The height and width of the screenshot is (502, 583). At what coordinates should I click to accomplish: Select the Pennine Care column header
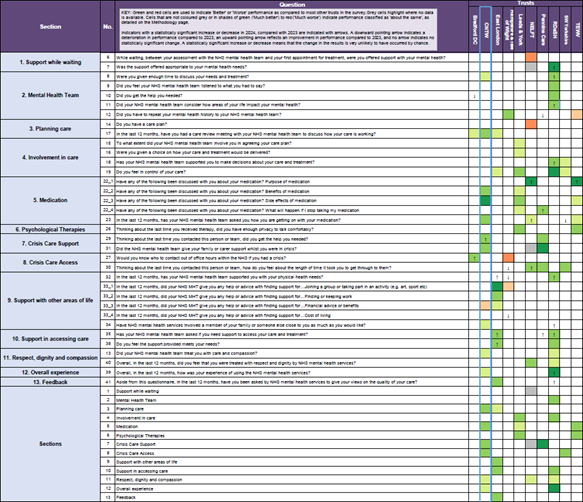542,30
